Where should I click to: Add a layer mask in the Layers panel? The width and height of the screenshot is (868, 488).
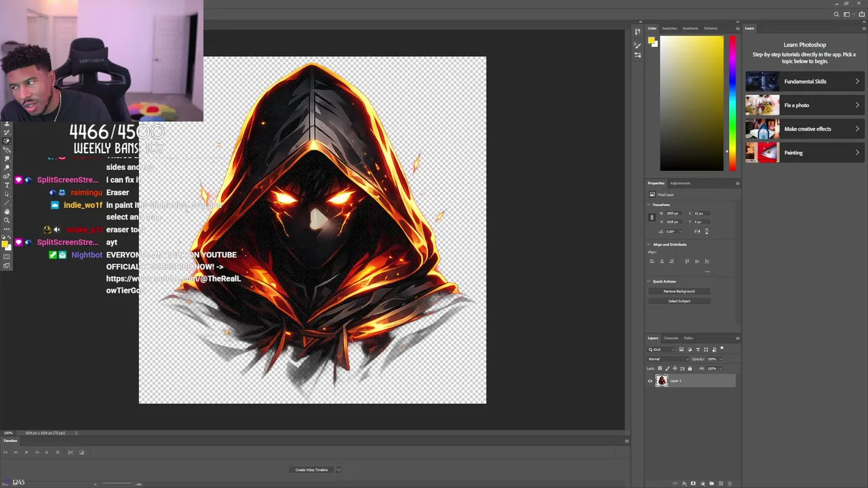pos(693,483)
